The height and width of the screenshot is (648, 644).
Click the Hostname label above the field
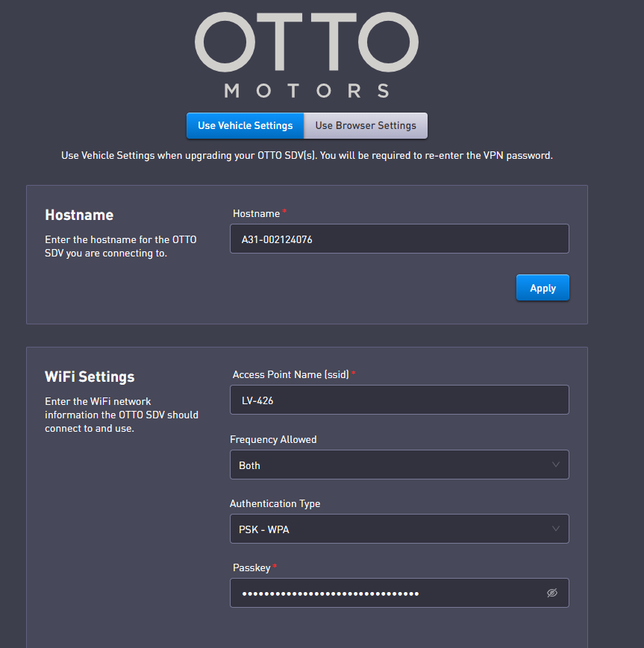(256, 213)
